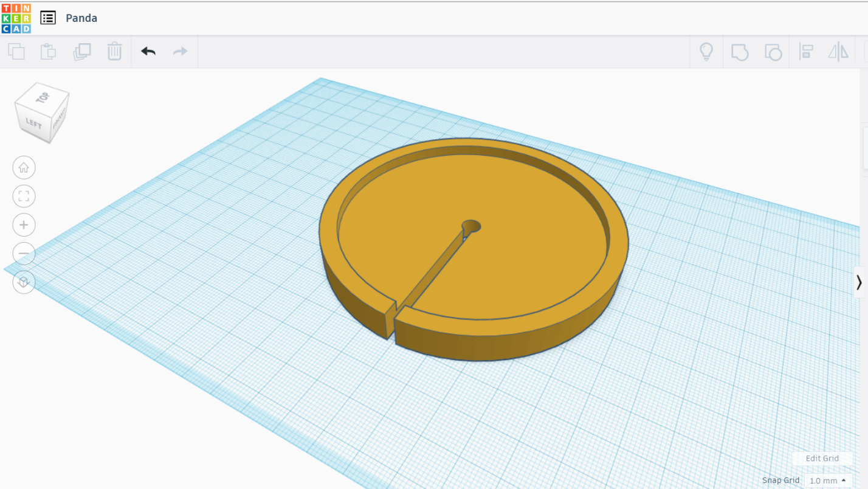Go to Home view

coord(24,167)
